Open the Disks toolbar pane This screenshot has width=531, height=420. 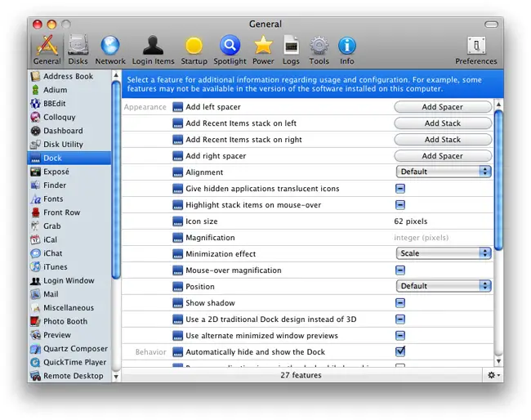pyautogui.click(x=78, y=50)
